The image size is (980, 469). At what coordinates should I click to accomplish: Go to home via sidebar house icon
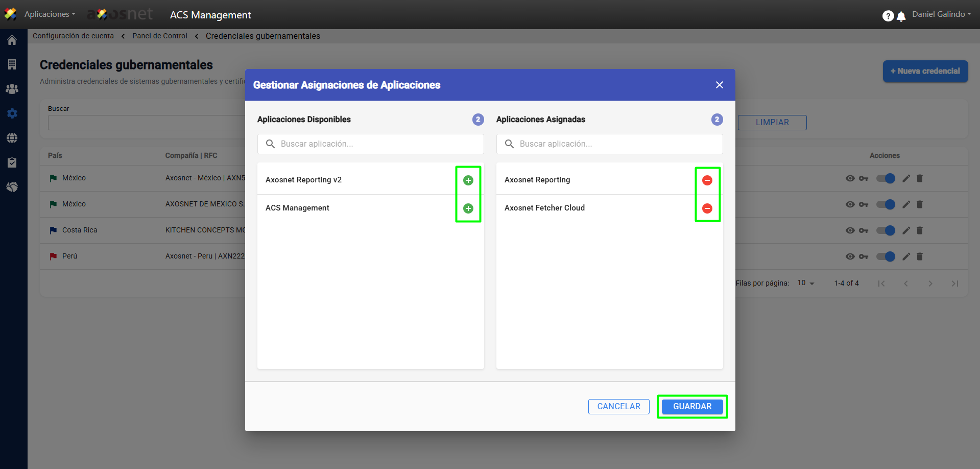point(12,40)
